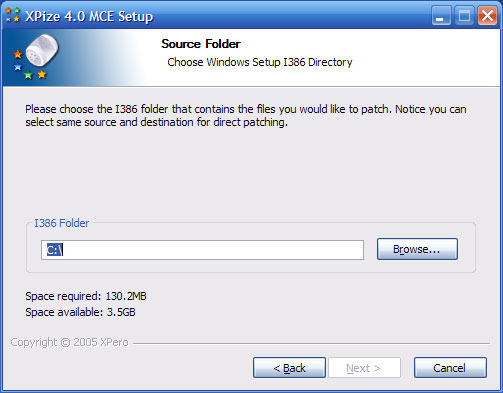The height and width of the screenshot is (393, 503).
Task: Click the Space required 130.2MB text
Action: [x=86, y=296]
